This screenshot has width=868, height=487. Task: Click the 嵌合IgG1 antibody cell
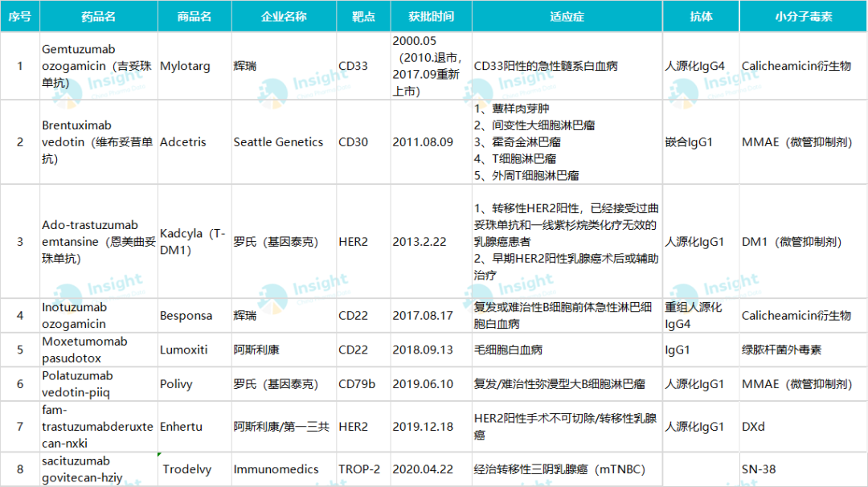click(701, 142)
